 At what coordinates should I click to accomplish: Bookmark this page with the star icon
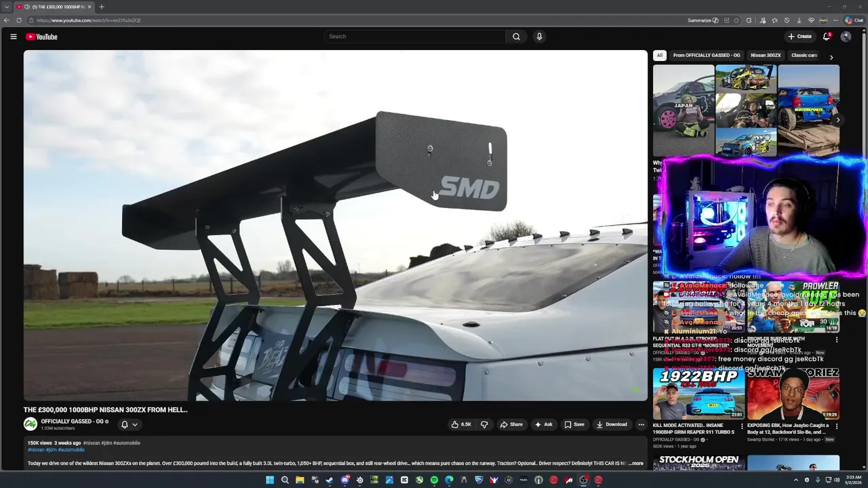point(736,20)
